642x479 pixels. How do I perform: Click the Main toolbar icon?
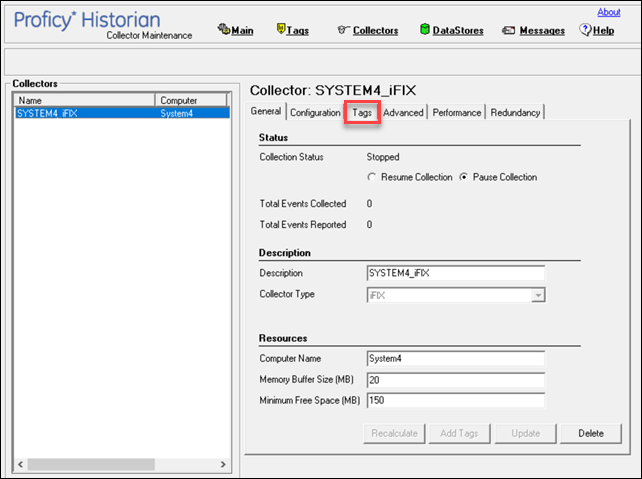[224, 29]
